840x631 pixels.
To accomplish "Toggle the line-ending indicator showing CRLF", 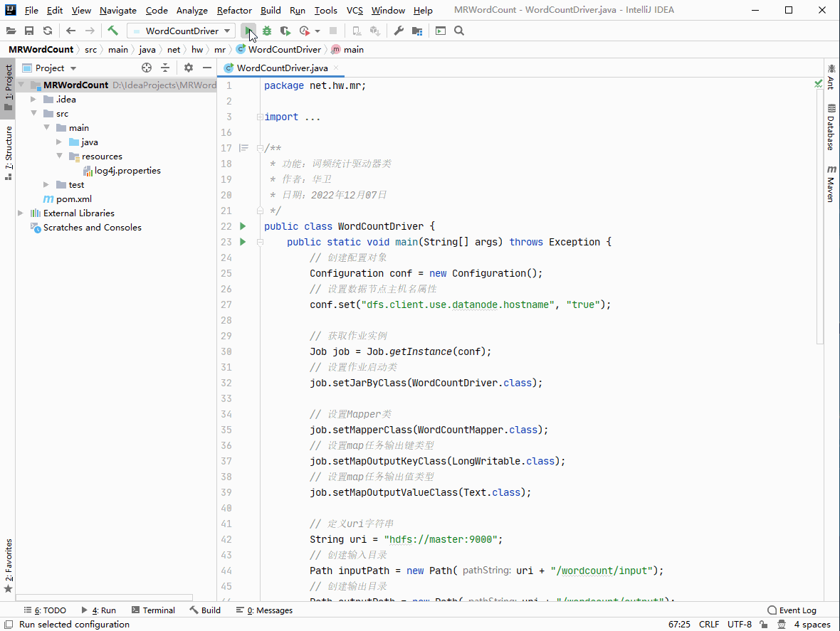I will click(x=709, y=624).
